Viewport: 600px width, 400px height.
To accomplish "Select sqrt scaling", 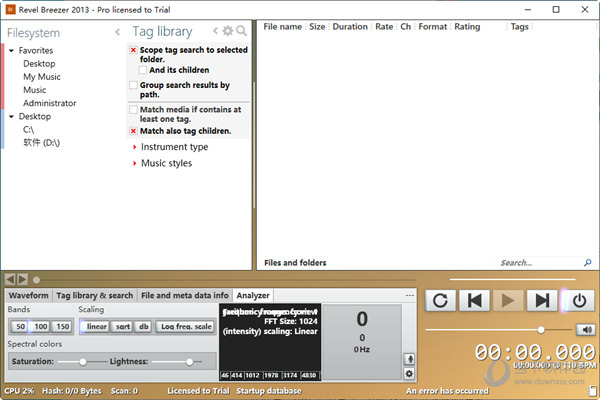I will tap(123, 327).
